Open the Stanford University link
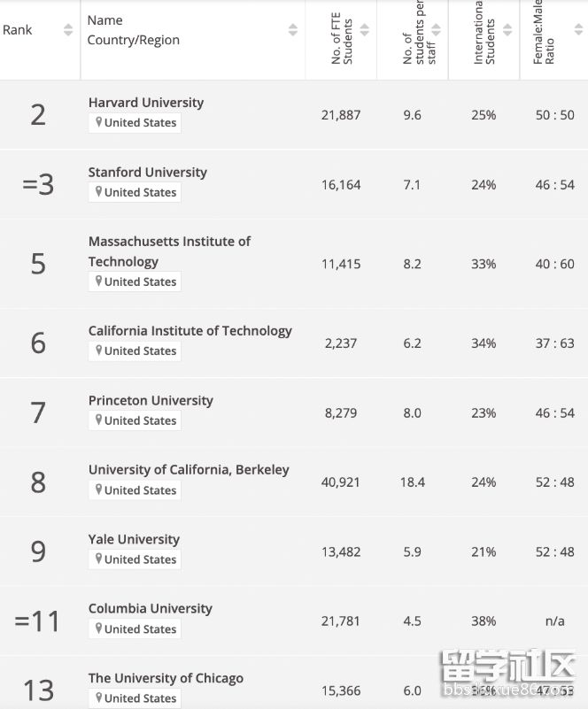This screenshot has width=588, height=709. tap(148, 172)
